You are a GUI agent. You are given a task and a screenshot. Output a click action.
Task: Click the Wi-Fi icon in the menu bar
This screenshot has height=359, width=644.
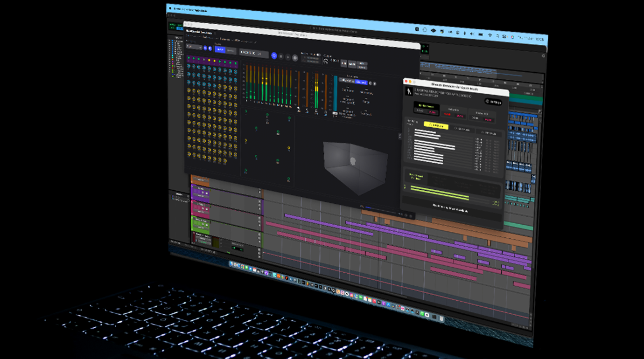tap(490, 35)
